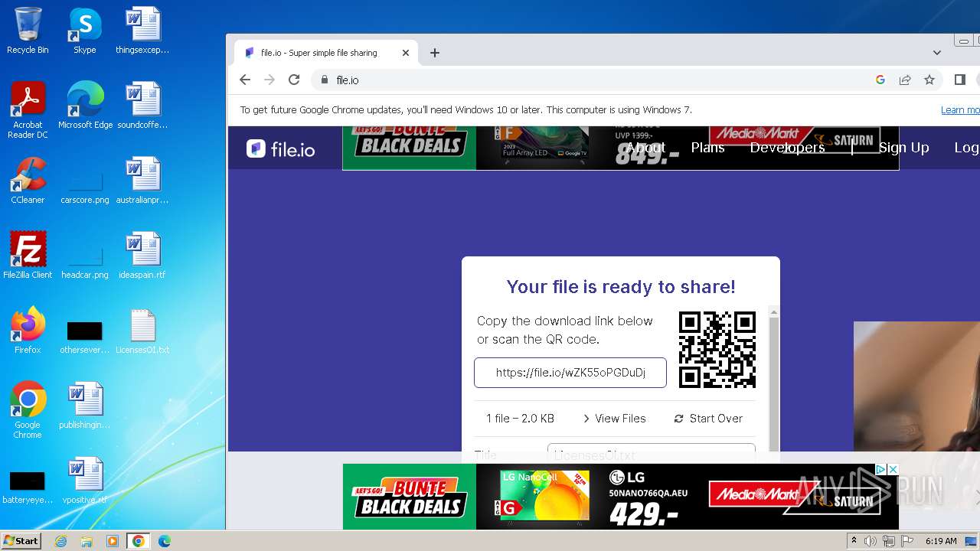The height and width of the screenshot is (551, 980).
Task: Open Windows Media Player from the taskbar
Action: click(x=113, y=541)
